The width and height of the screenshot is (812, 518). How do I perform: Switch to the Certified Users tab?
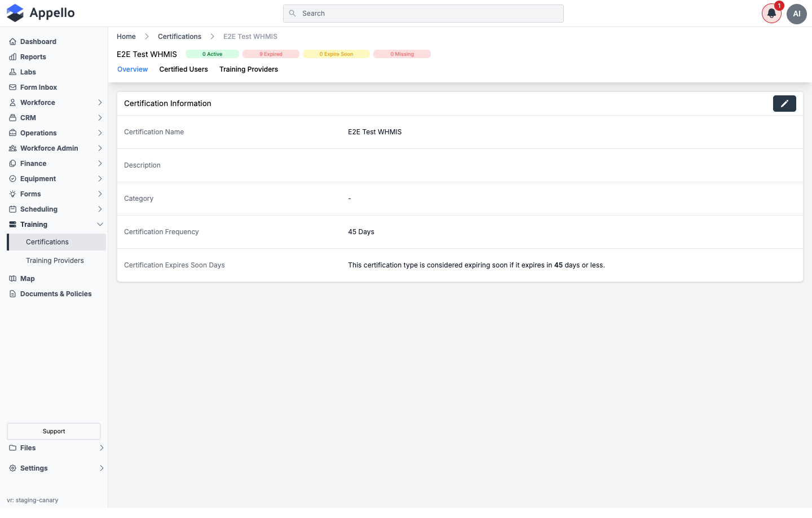183,69
